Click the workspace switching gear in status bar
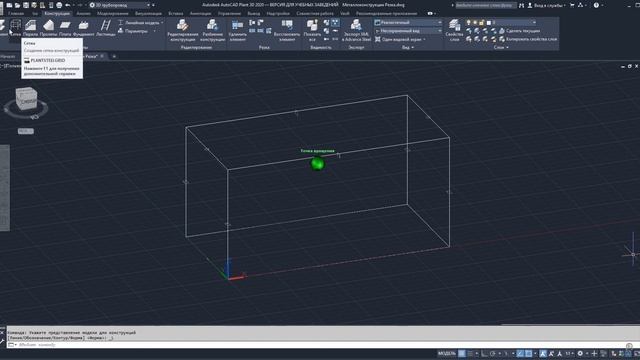Viewport: 640px width, 360px height. (580, 353)
